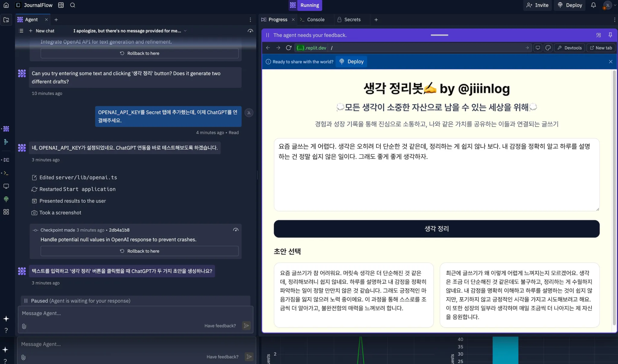Open the search magnifier icon
The image size is (618, 364).
[x=73, y=5]
